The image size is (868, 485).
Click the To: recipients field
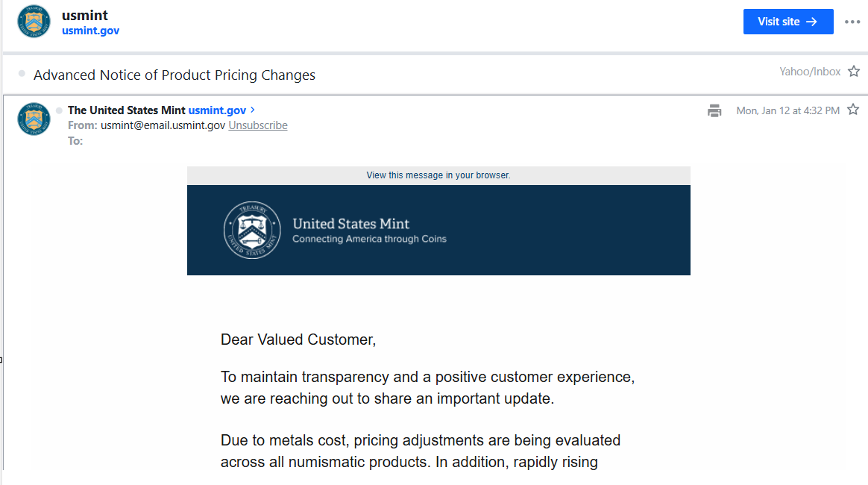(x=75, y=140)
